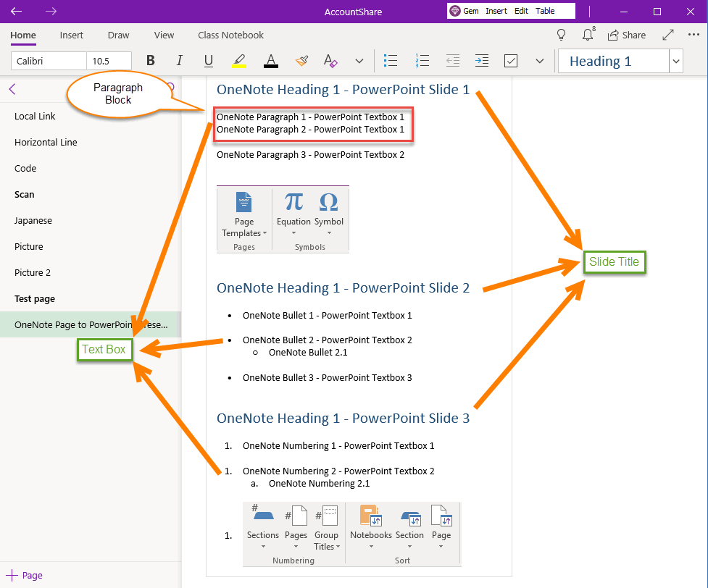Select the OneNote Page to PowerPoint page
The width and height of the screenshot is (708, 588).
tap(91, 325)
